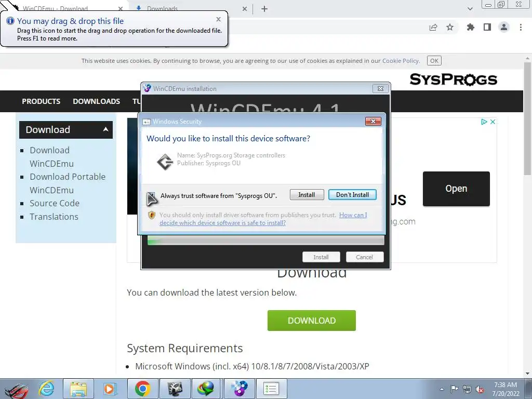Close the Downloads tab
The width and height of the screenshot is (532, 399).
click(x=245, y=9)
